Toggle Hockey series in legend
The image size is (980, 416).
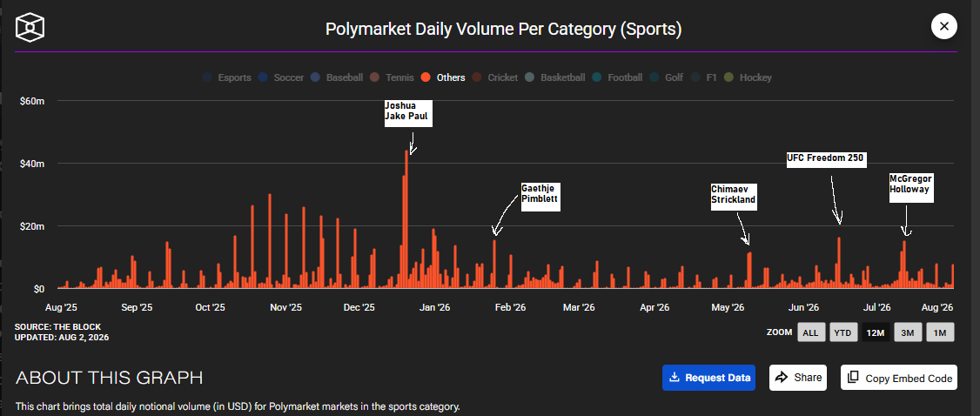[748, 77]
